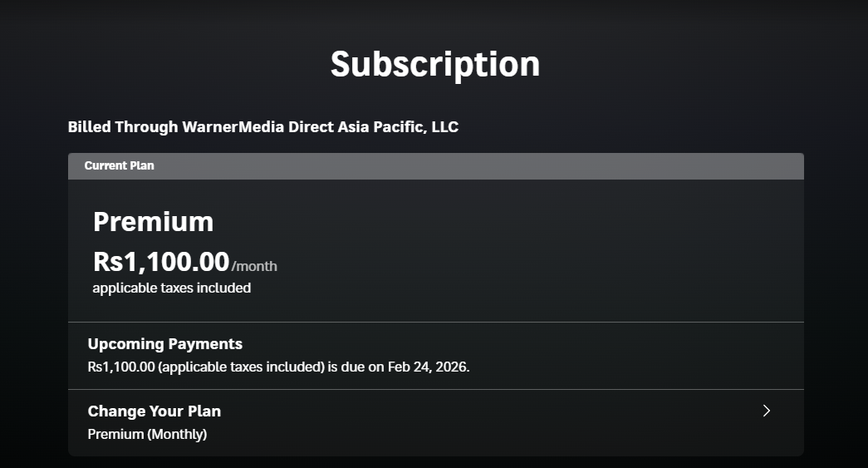Click the chevron arrow beside Change Your Plan
This screenshot has height=468, width=868.
point(767,411)
